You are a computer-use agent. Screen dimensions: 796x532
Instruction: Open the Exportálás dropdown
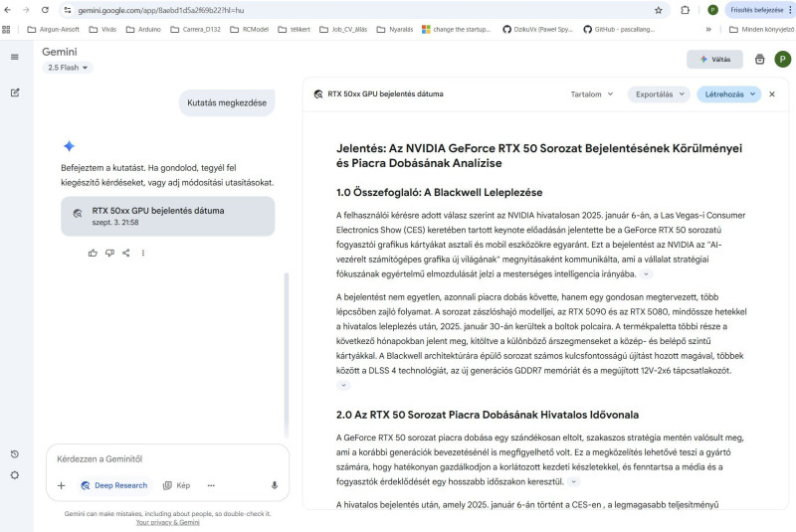click(659, 93)
